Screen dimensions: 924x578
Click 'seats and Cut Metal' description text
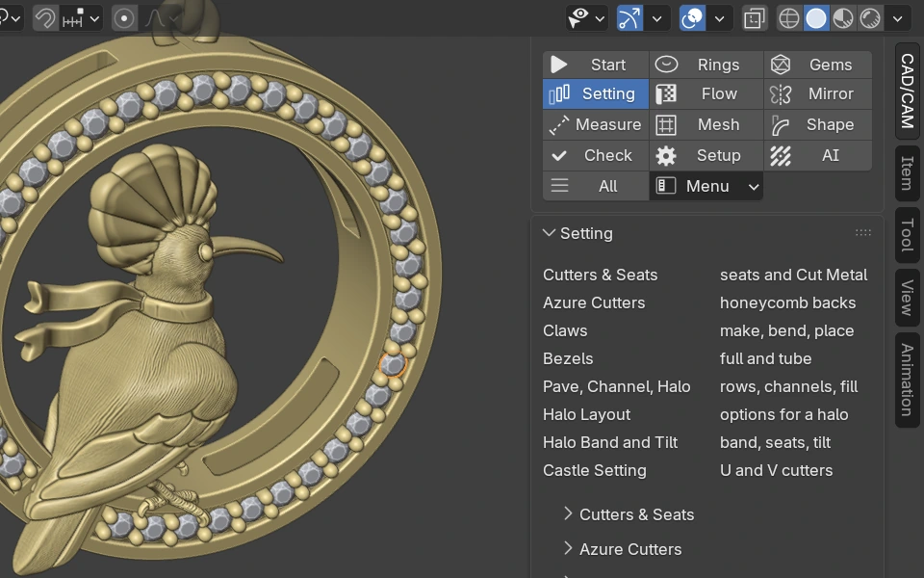coord(794,275)
